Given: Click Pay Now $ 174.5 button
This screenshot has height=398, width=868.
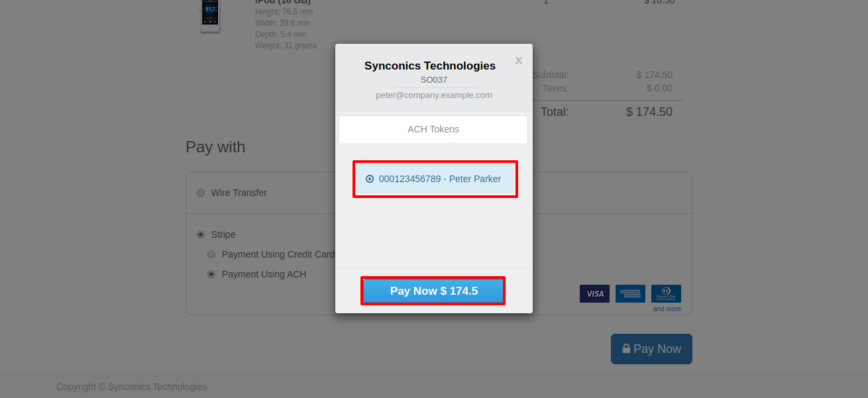Looking at the screenshot, I should (x=433, y=291).
